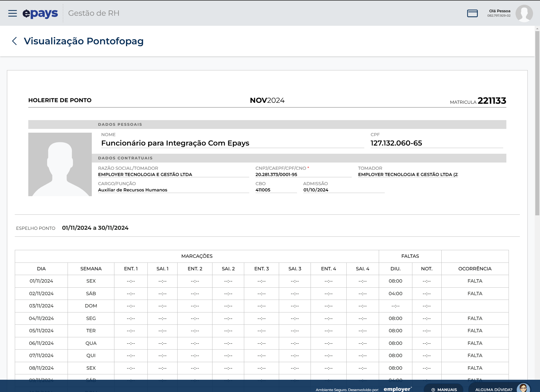Click the support assistant avatar icon

click(x=523, y=388)
